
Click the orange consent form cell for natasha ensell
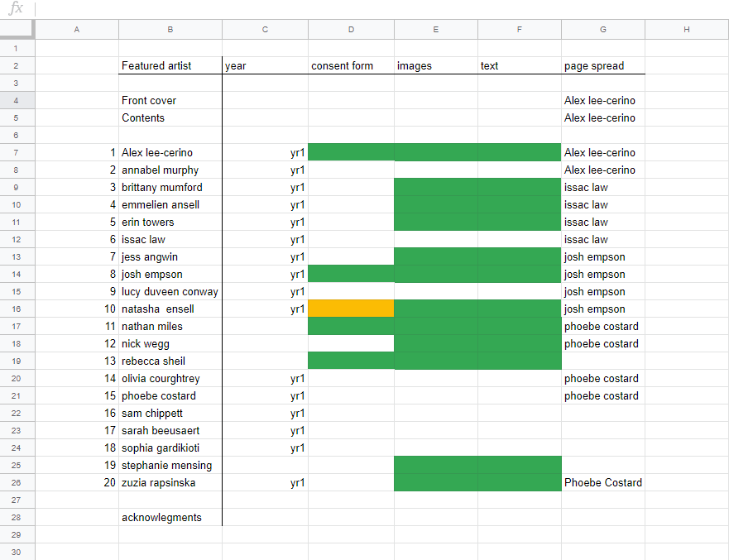point(351,309)
